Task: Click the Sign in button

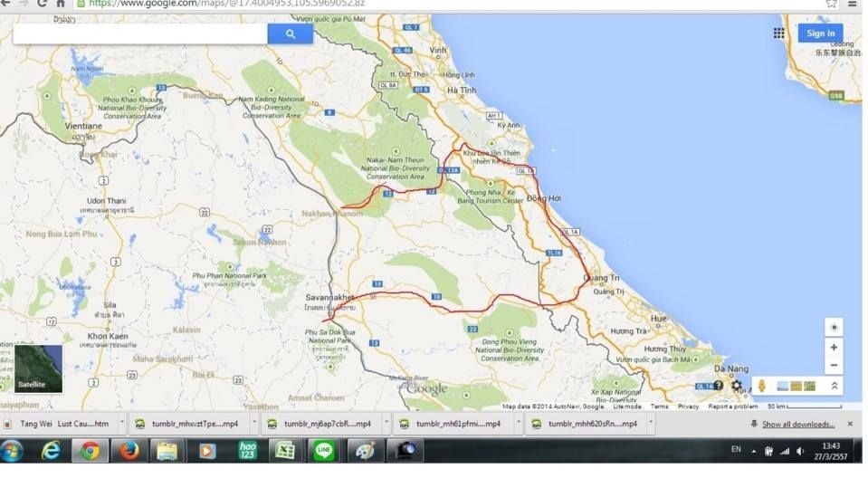Action: (820, 33)
